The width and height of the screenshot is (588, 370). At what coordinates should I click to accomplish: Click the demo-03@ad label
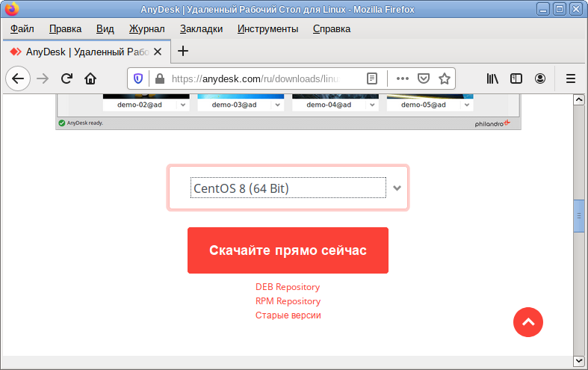tap(234, 105)
